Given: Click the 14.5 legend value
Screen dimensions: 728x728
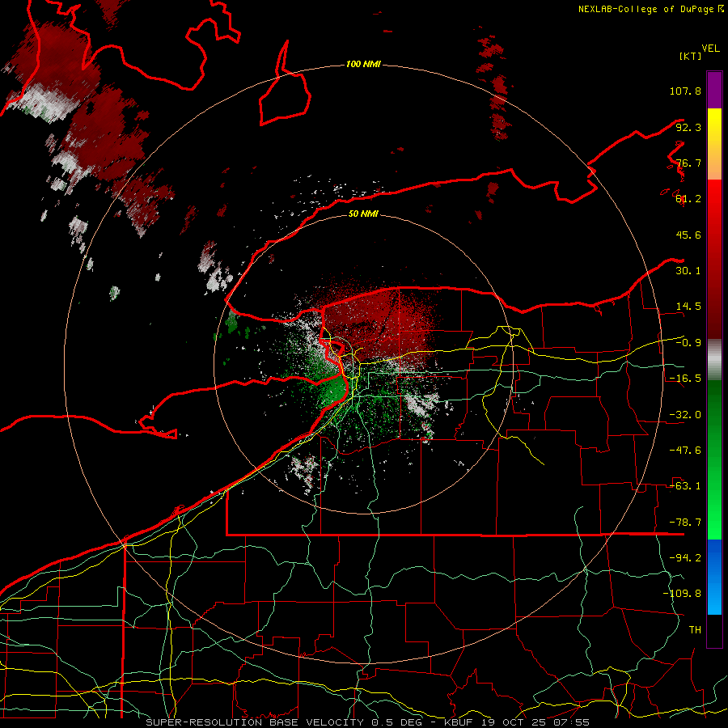Looking at the screenshot, I should tap(688, 307).
